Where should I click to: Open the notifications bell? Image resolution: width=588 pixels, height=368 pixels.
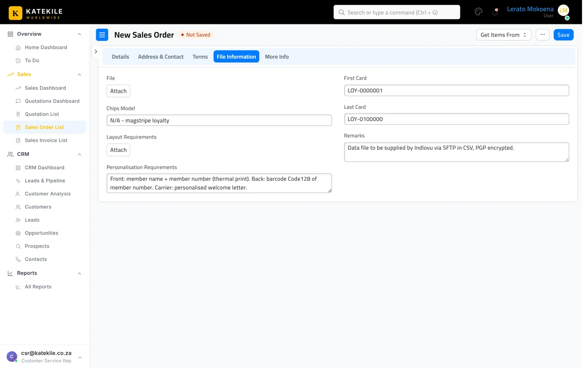[495, 12]
